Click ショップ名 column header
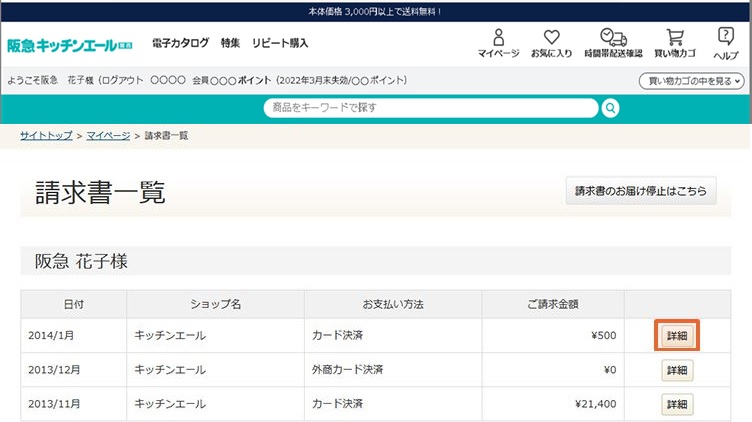The height and width of the screenshot is (422, 752). [215, 304]
